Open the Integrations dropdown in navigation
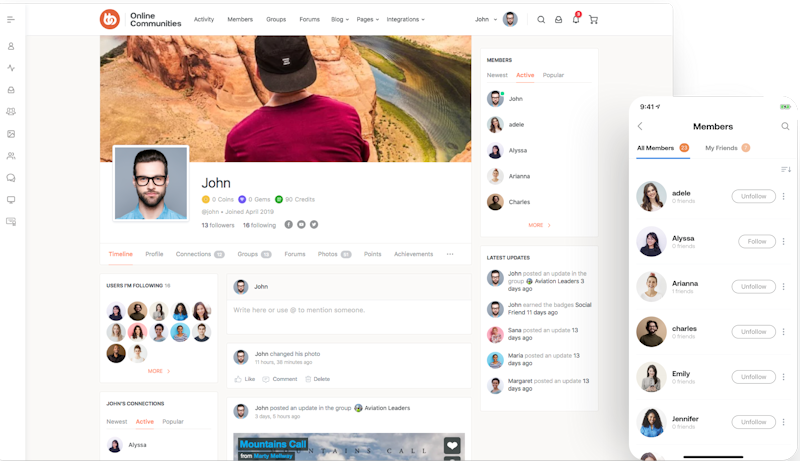The width and height of the screenshot is (800, 461). (x=405, y=19)
